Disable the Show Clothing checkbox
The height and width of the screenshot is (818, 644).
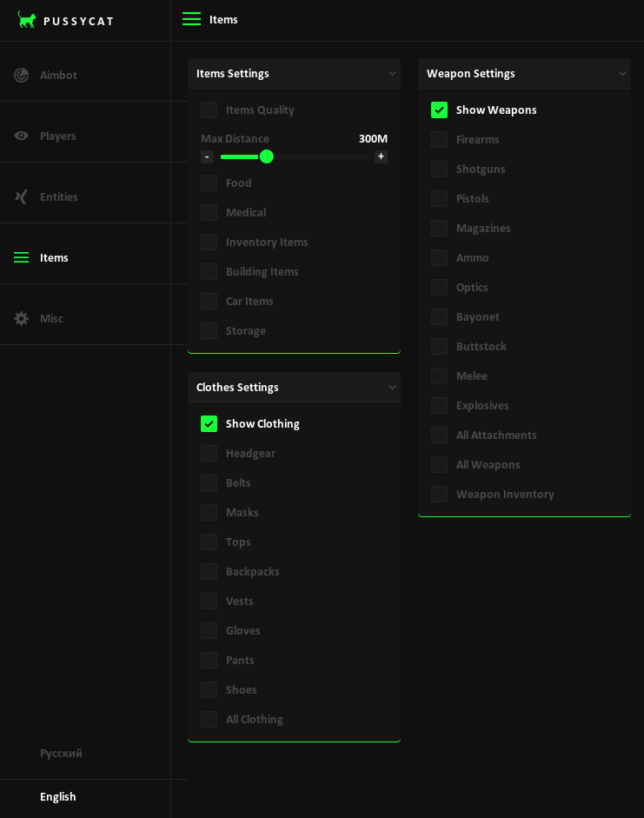click(209, 423)
